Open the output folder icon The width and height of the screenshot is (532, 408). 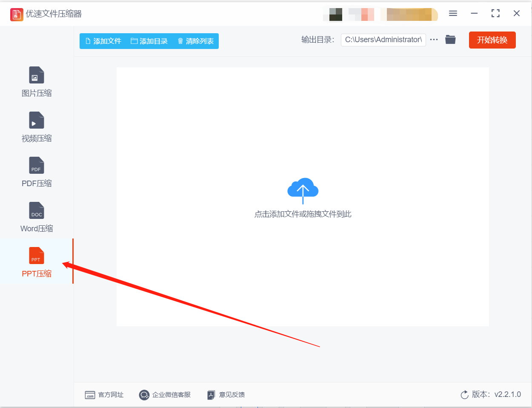[450, 40]
